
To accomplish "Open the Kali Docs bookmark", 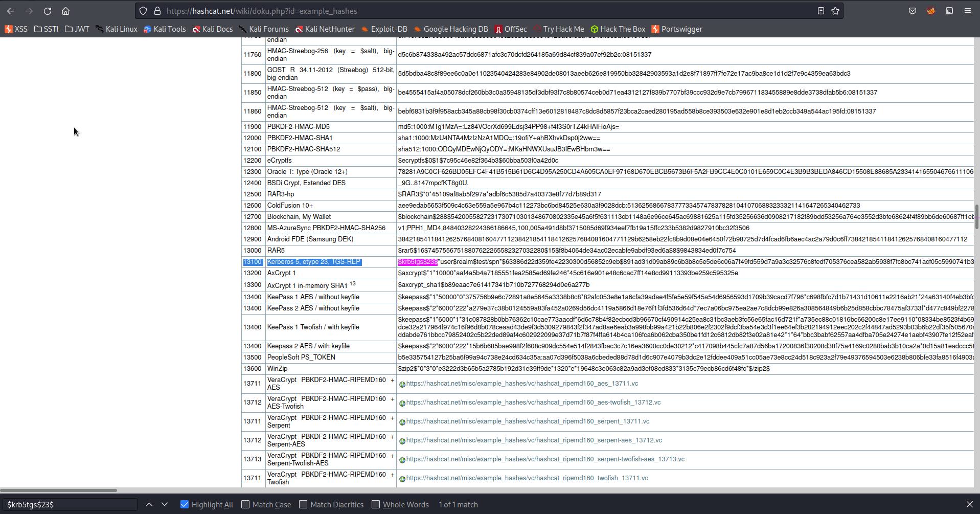I will coord(213,29).
